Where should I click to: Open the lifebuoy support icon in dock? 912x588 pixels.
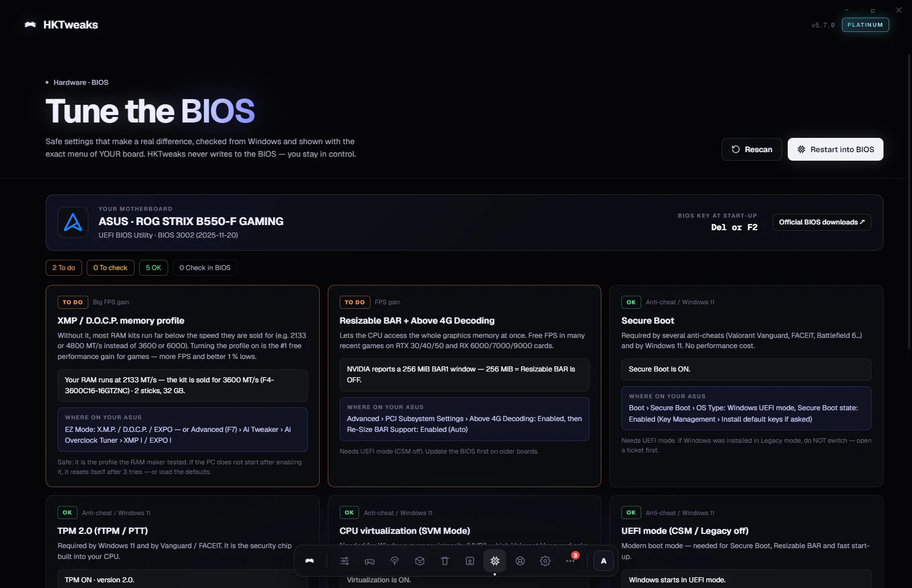(x=520, y=561)
